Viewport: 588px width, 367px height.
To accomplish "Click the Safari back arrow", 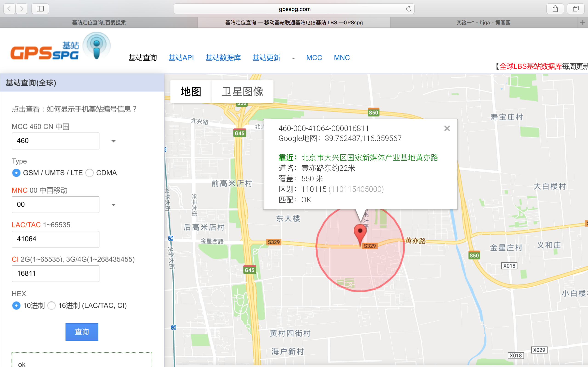I will click(9, 9).
